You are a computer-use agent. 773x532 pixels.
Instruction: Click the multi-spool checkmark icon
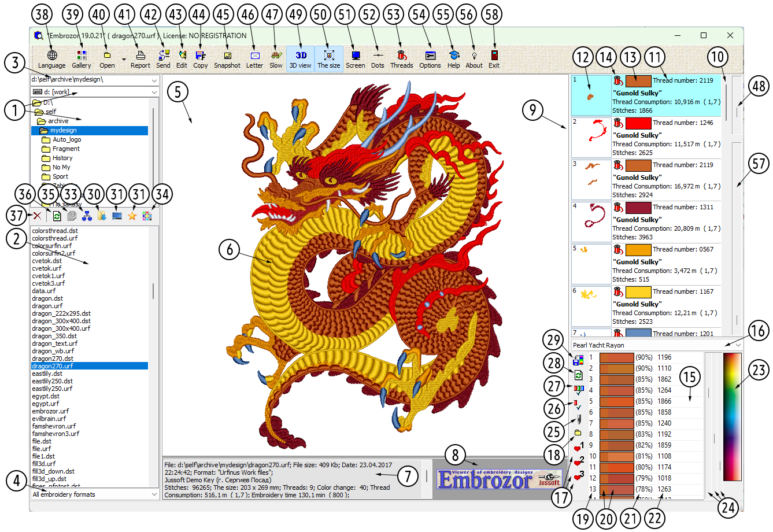click(578, 390)
